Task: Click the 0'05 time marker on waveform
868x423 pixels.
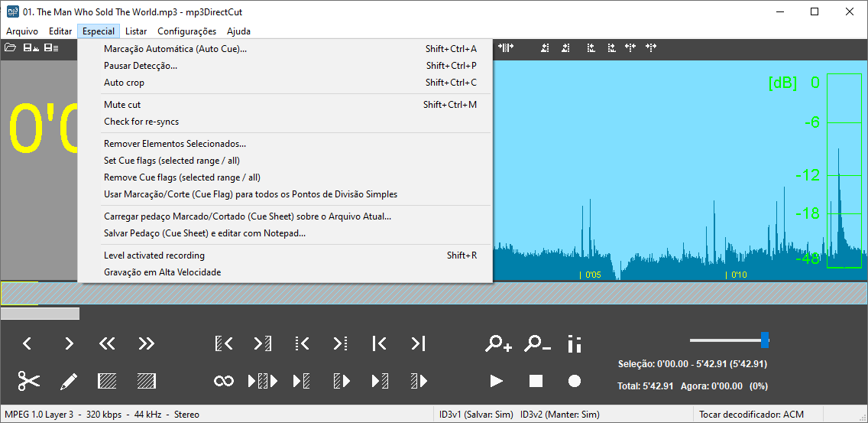Action: click(x=590, y=275)
